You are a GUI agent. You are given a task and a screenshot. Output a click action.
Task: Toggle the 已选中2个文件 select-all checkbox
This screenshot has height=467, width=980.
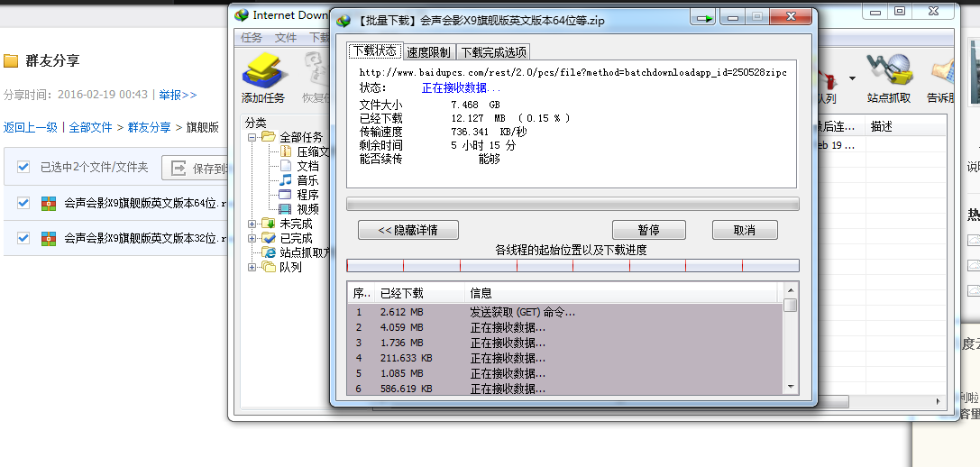click(x=23, y=167)
